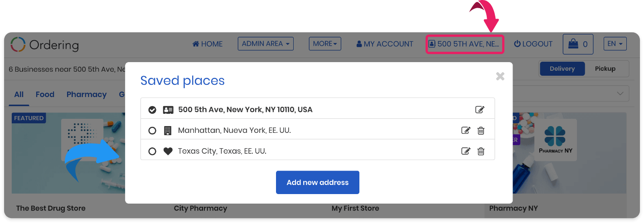The image size is (644, 224).
Task: Go to the HOME menu item
Action: coord(208,44)
